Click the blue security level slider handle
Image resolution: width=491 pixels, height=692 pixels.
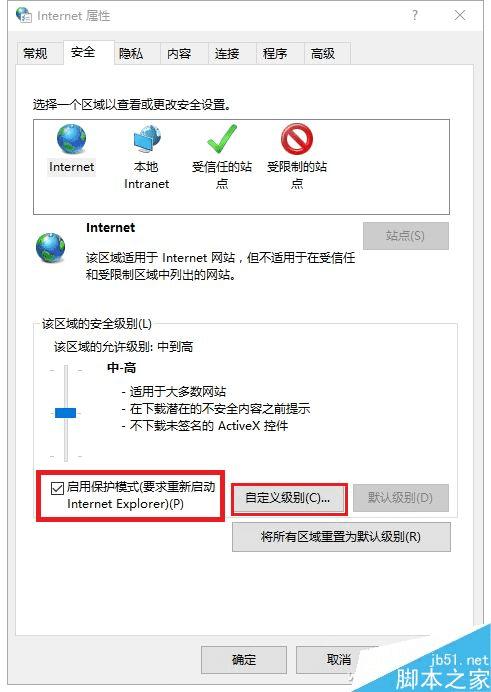(x=65, y=413)
